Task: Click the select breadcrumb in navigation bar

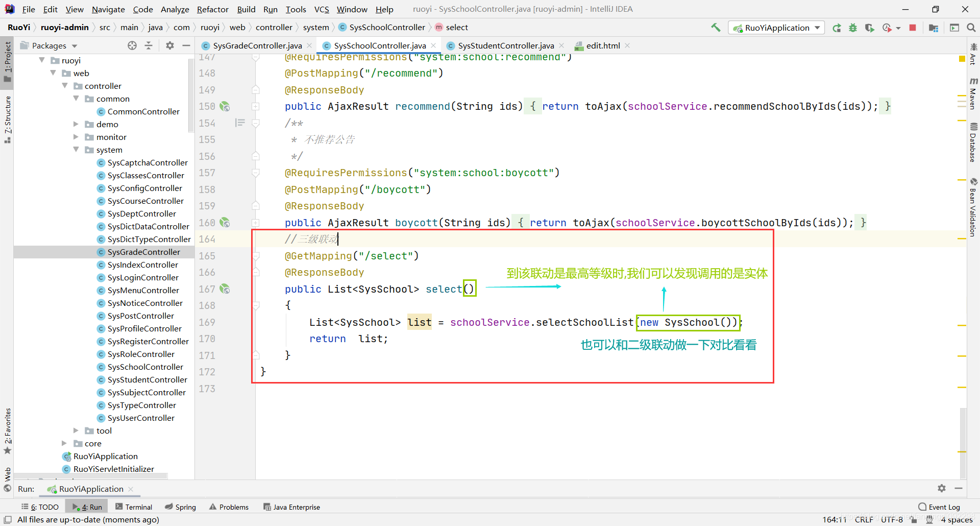Action: pyautogui.click(x=451, y=28)
